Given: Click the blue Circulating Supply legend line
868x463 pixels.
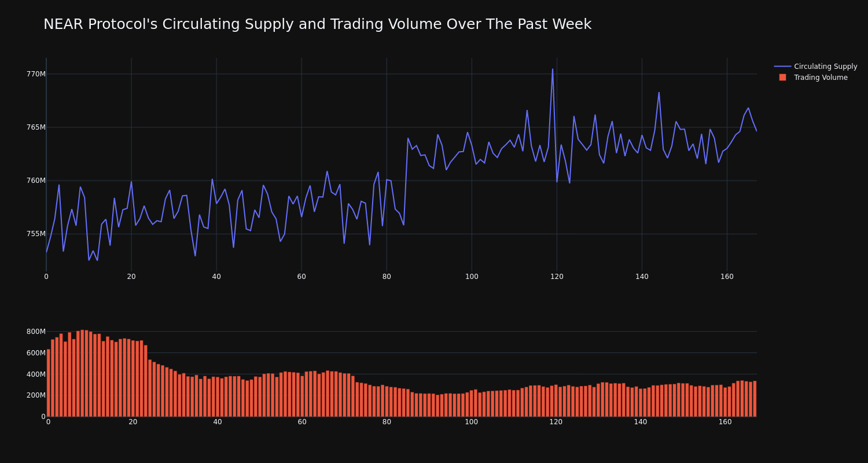Looking at the screenshot, I should (x=782, y=67).
